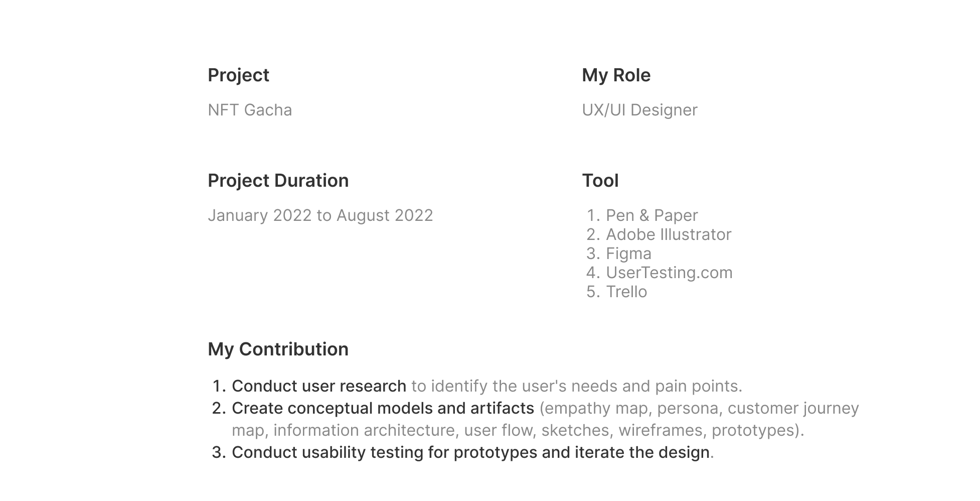Select the NFT Gacha project name
Screen dimensions: 980x501
point(250,110)
